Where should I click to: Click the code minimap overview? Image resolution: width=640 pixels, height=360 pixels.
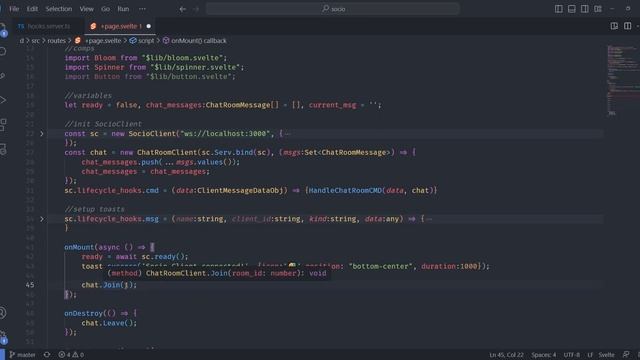[622, 80]
